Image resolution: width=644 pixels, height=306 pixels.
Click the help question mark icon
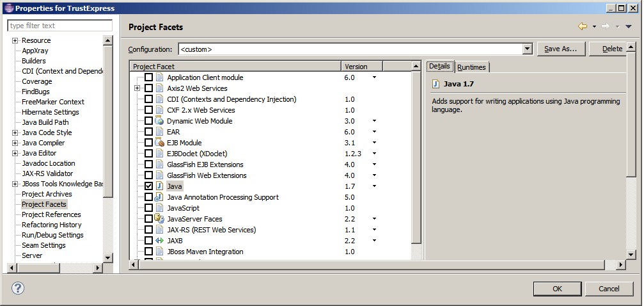coord(18,288)
